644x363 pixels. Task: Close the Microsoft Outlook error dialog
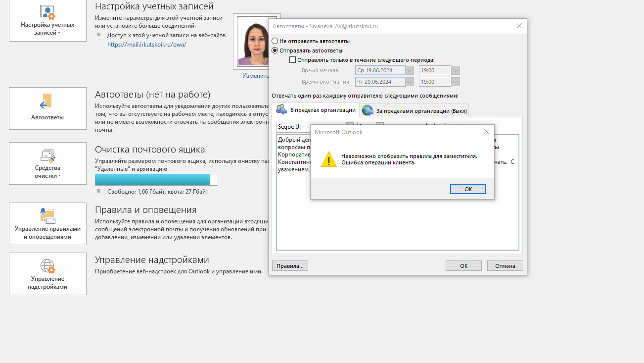pos(487,132)
